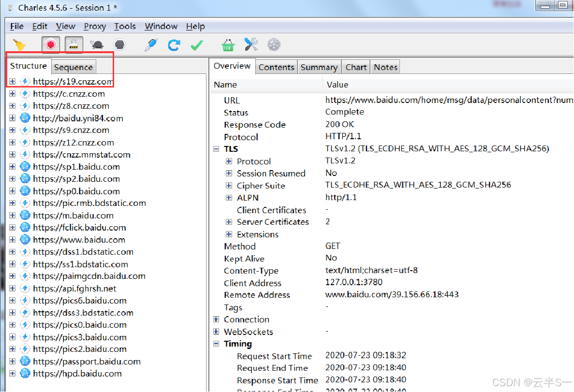Viewport: 574px width, 392px height.
Task: Collapse the TLS section
Action: coord(216,149)
